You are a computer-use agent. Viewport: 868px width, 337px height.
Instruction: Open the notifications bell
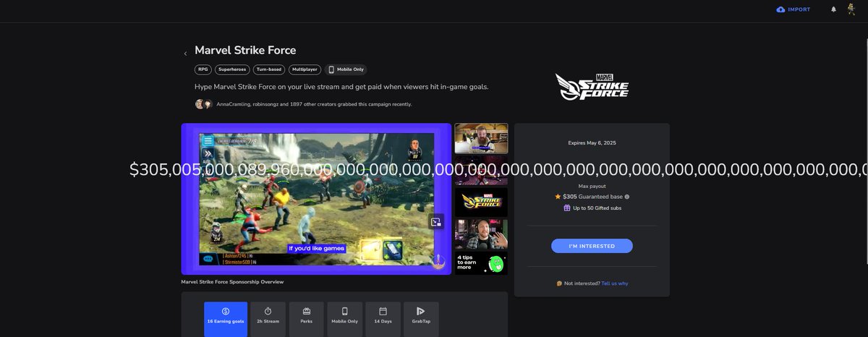[x=833, y=9]
